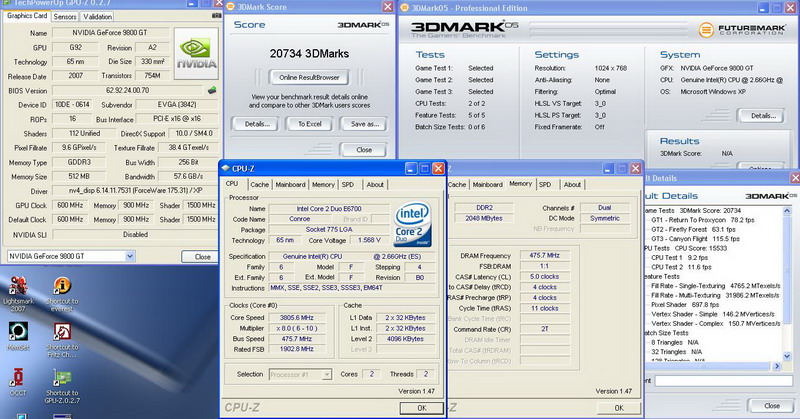Click the 3DMark05 Professional Edition title icon
This screenshot has width=800, height=419.
click(405, 8)
